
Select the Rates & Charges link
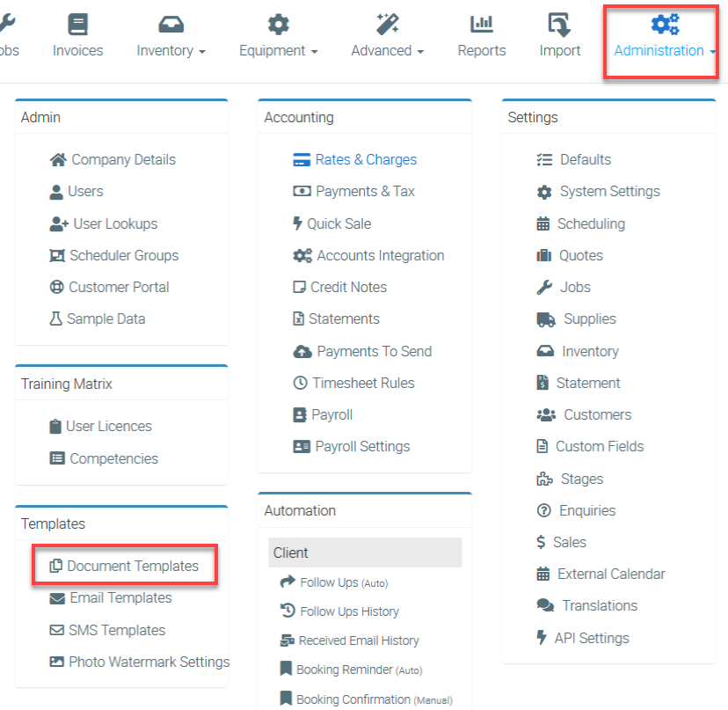(366, 160)
